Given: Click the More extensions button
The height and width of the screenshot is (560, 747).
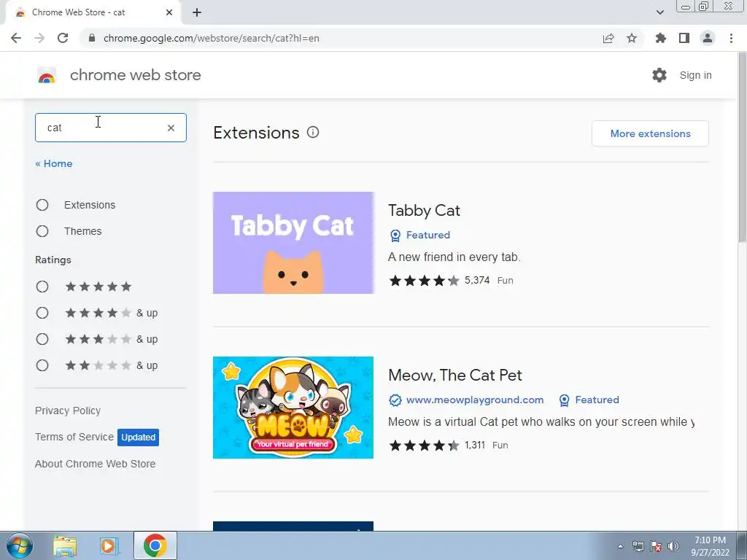Looking at the screenshot, I should (650, 133).
